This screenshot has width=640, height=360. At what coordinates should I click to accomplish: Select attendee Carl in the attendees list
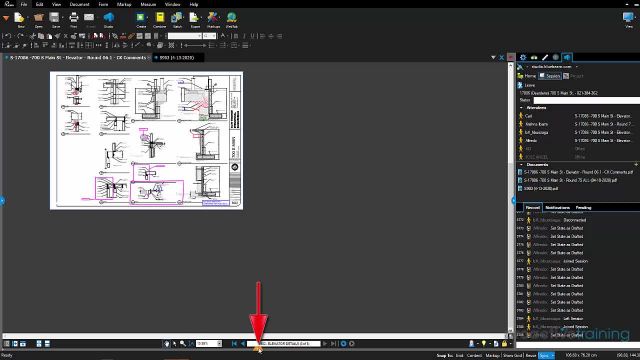[528, 116]
